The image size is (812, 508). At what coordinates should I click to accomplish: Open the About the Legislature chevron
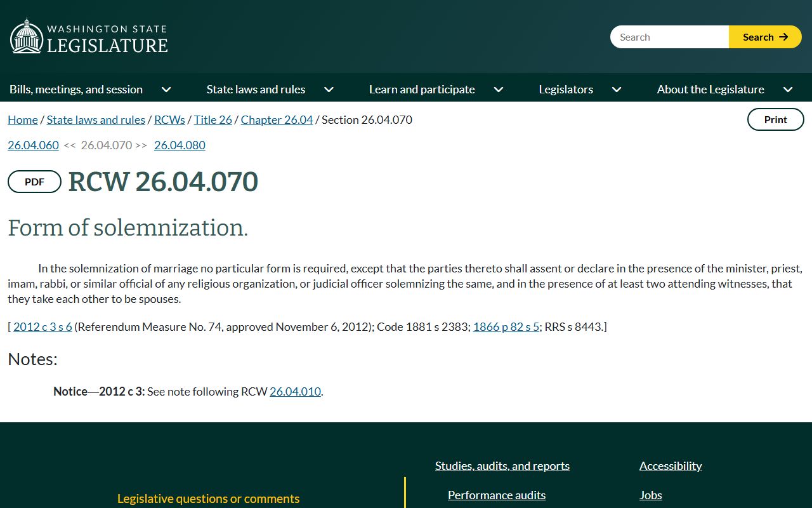[x=788, y=90]
